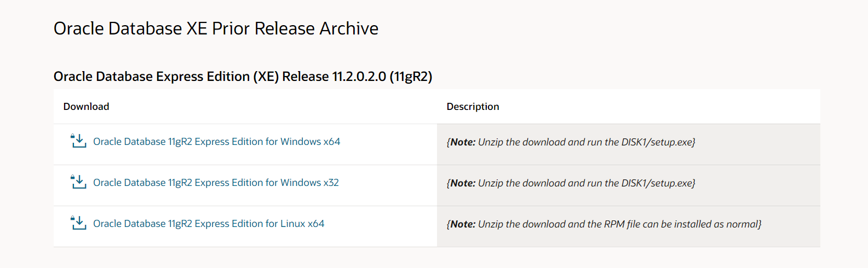This screenshot has height=268, width=868.
Task: Click the 11.2.0.2.0 version number in subheading
Action: tap(359, 77)
